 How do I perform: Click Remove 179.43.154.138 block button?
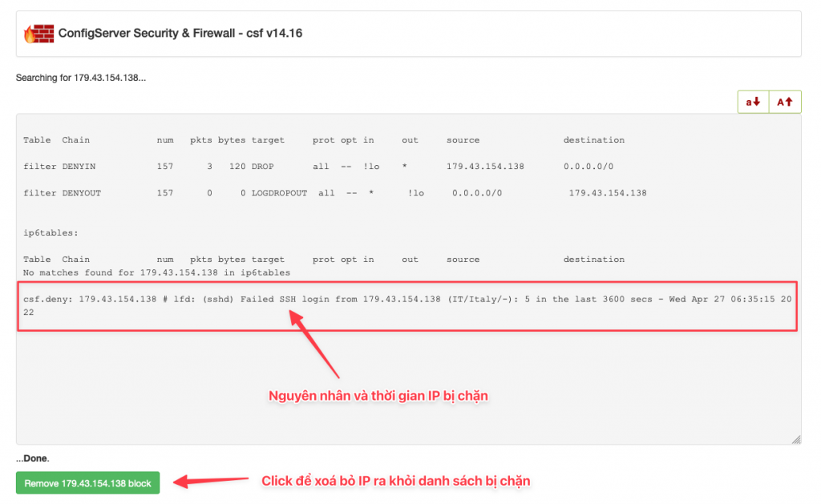(x=87, y=483)
